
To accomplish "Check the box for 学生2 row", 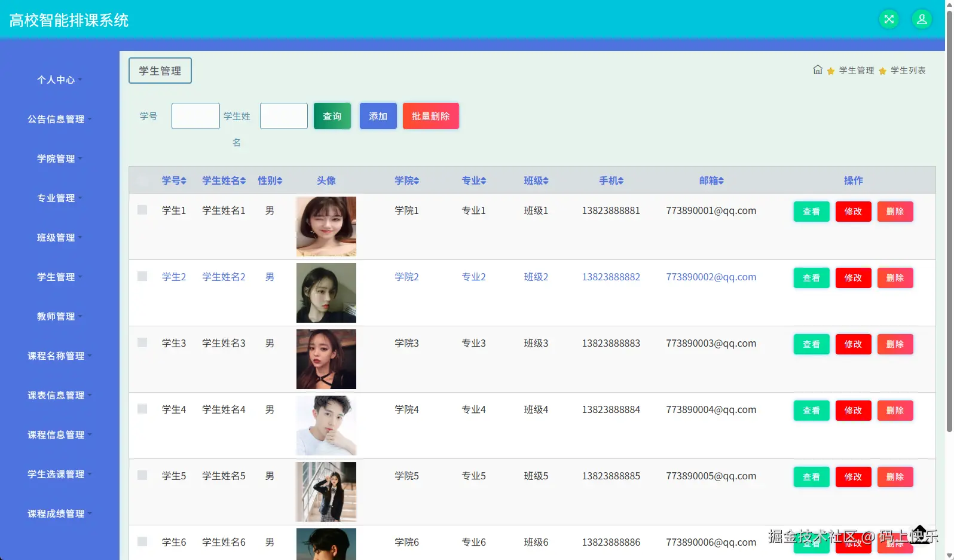I will (x=142, y=276).
